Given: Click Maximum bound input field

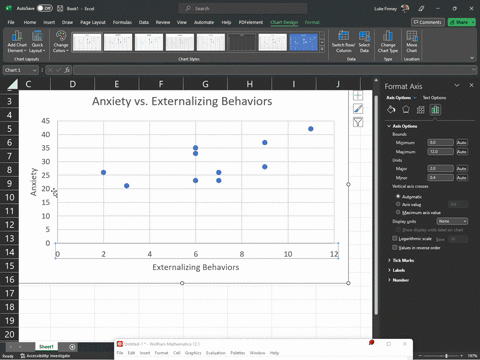Looking at the screenshot, I should click(x=440, y=152).
